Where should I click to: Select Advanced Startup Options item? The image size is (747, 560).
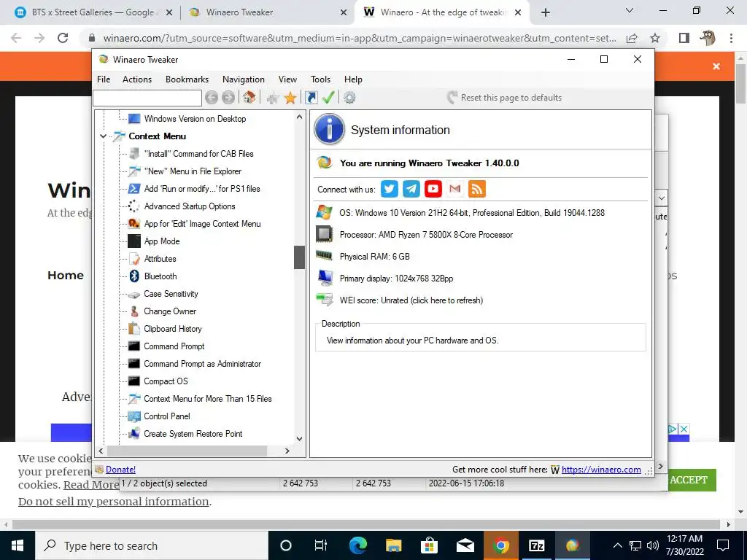(x=190, y=206)
